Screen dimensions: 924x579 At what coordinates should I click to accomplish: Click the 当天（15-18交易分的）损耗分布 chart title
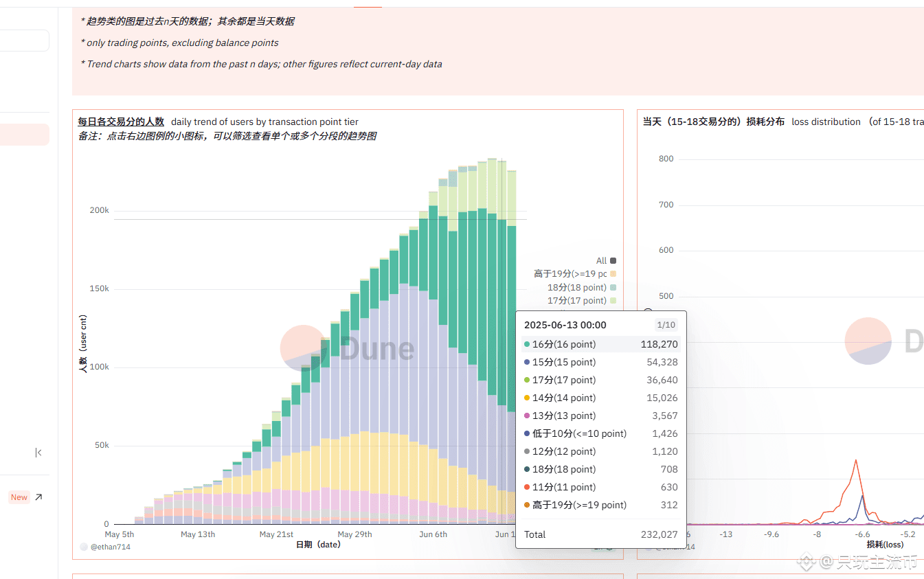[713, 122]
